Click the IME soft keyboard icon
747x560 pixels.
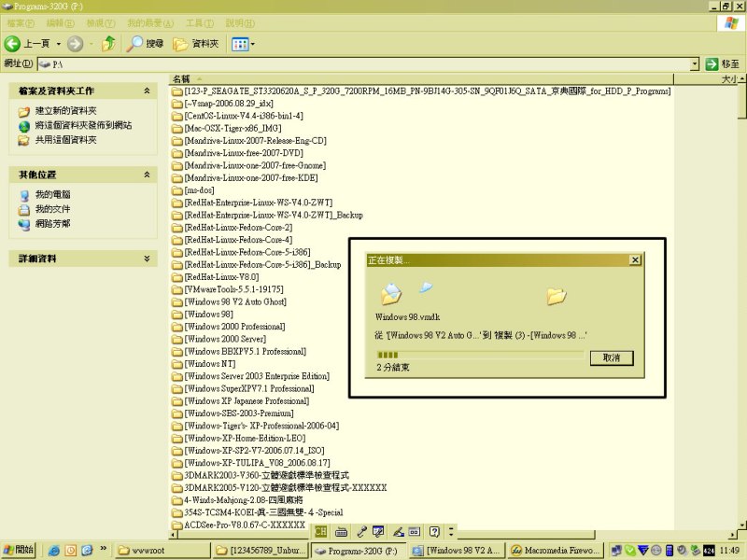tap(341, 531)
